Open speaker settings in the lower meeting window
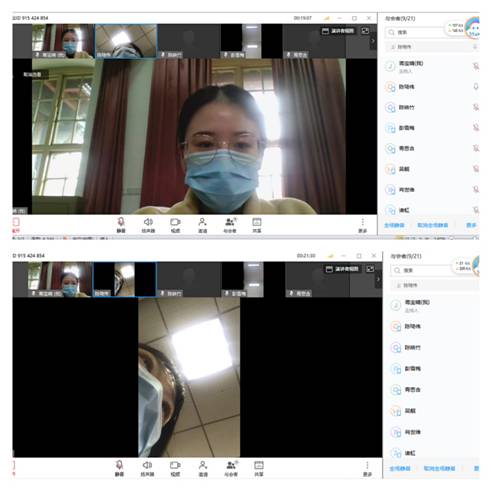 [147, 468]
